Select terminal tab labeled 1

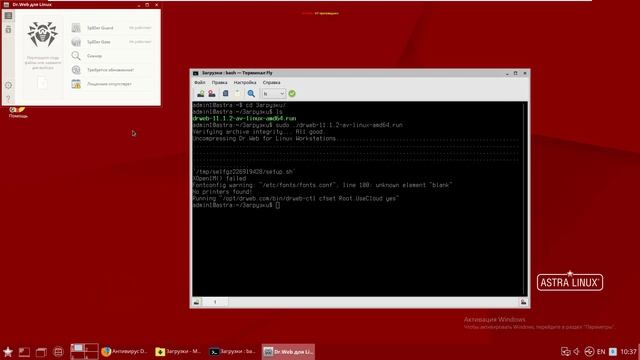click(x=215, y=302)
